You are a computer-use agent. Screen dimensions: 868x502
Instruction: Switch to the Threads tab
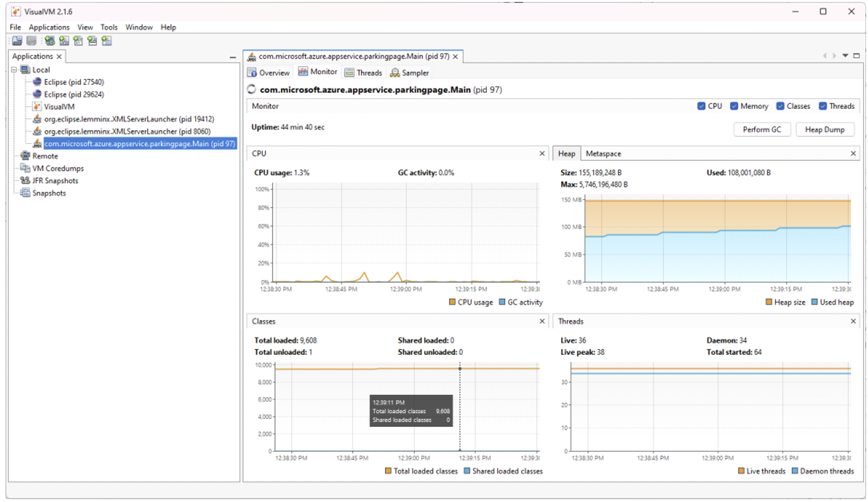(x=364, y=73)
